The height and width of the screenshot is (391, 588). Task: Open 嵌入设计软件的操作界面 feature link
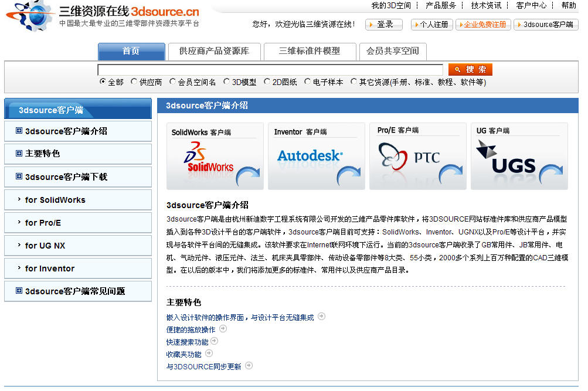coord(240,318)
